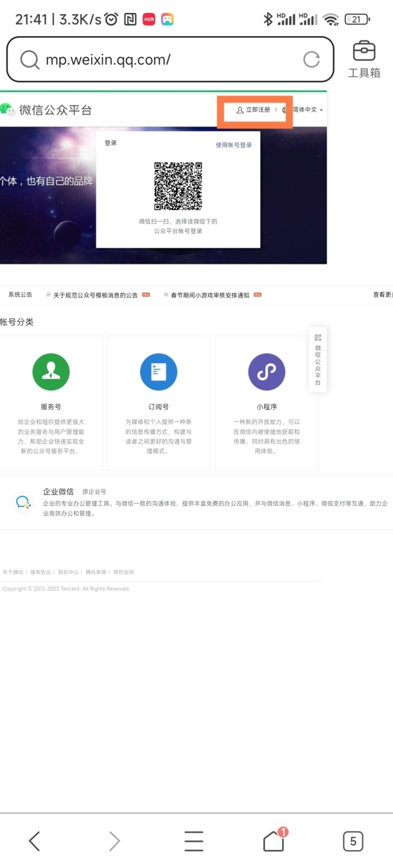Tap the red 小红书 notification icon

tap(148, 19)
